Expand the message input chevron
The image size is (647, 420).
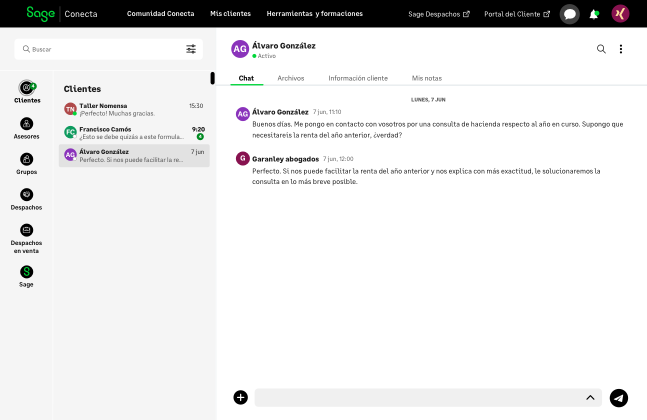click(590, 398)
